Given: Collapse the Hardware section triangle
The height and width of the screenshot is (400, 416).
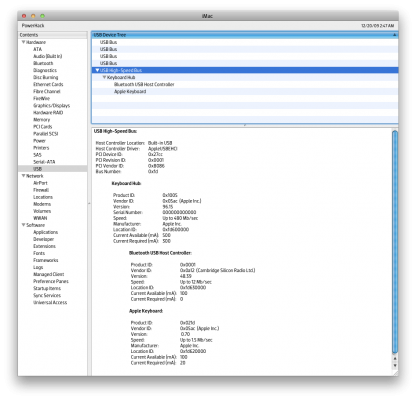Looking at the screenshot, I should coord(23,42).
